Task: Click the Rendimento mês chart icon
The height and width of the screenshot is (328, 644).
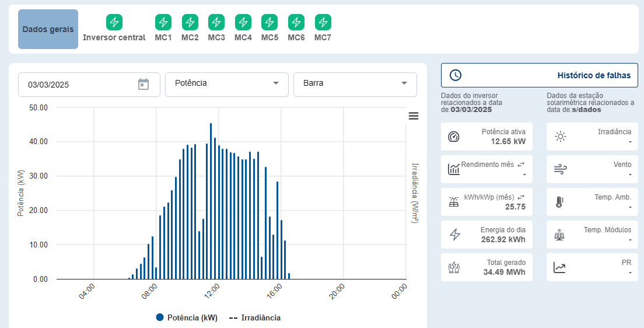Action: pyautogui.click(x=453, y=169)
